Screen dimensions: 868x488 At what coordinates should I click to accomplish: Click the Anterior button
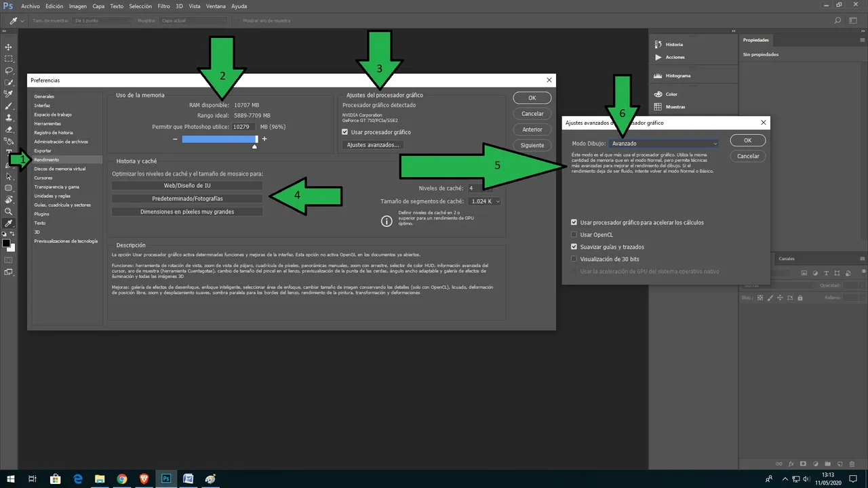point(532,129)
